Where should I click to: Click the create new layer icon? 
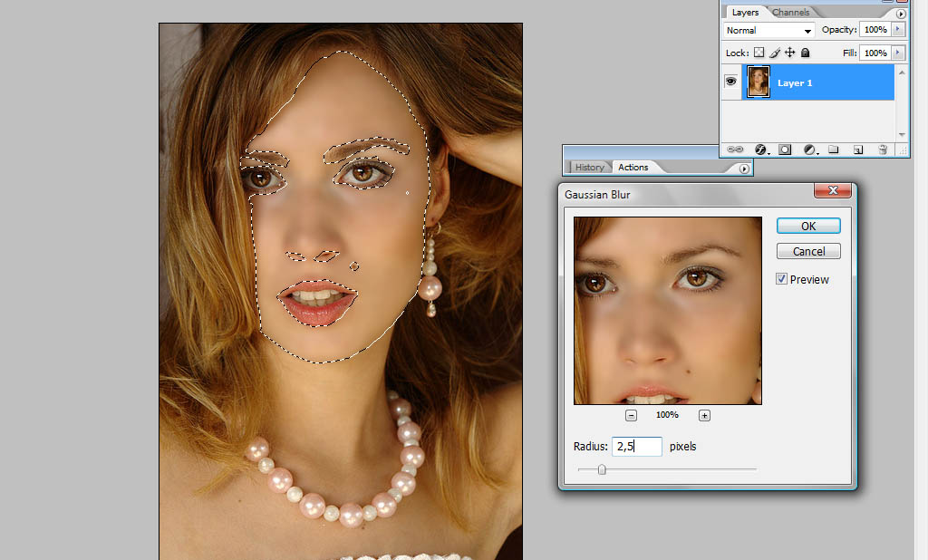[x=858, y=150]
